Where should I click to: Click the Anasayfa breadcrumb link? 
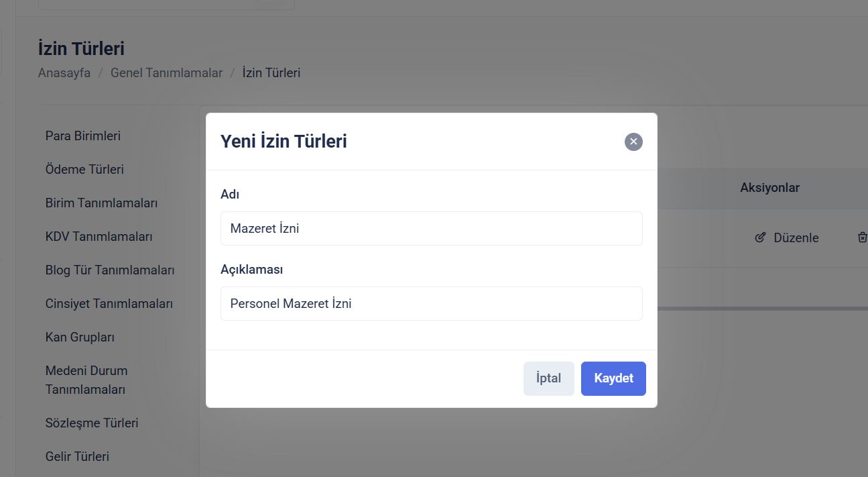click(x=64, y=73)
